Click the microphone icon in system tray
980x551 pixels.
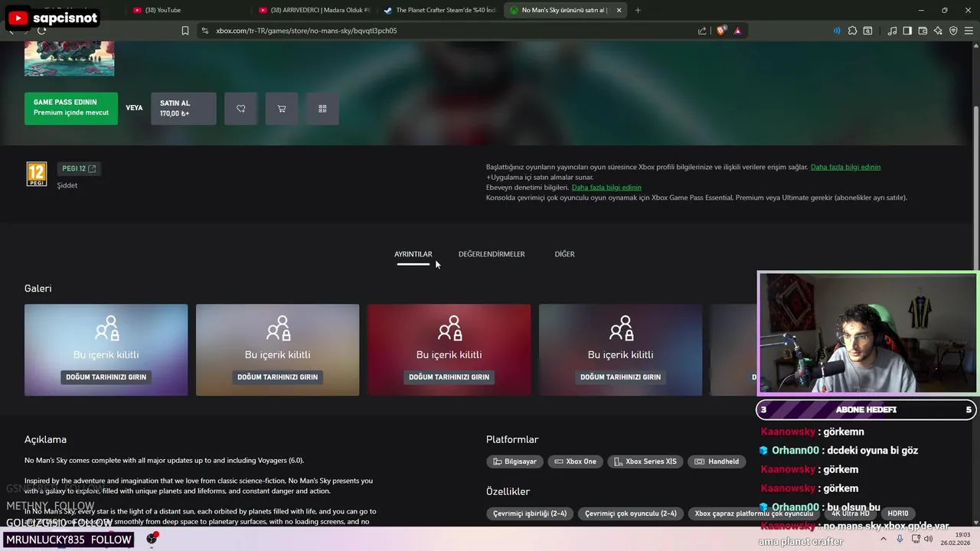(x=900, y=539)
